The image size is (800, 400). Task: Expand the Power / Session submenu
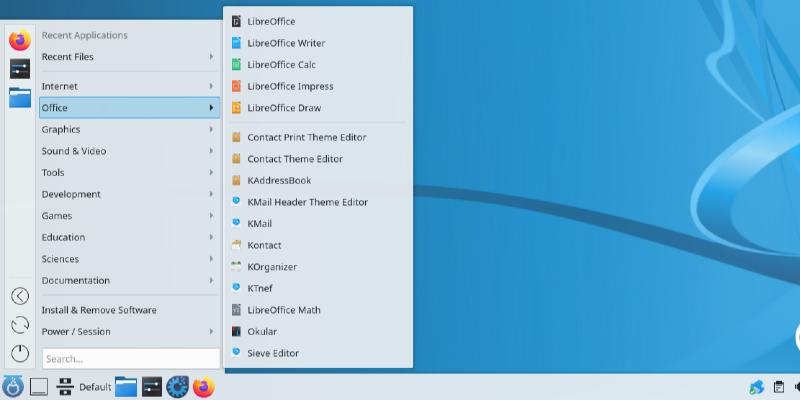(128, 331)
